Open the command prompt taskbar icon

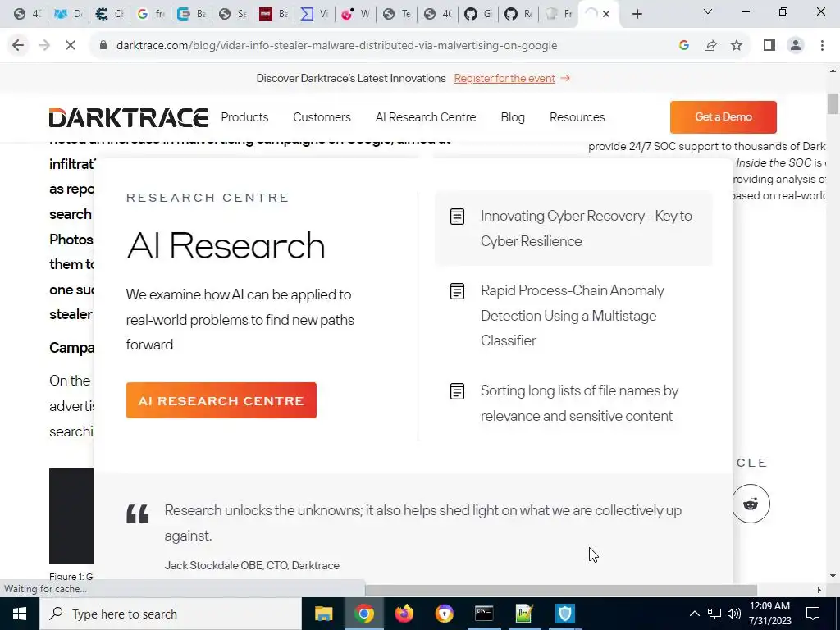tap(484, 614)
